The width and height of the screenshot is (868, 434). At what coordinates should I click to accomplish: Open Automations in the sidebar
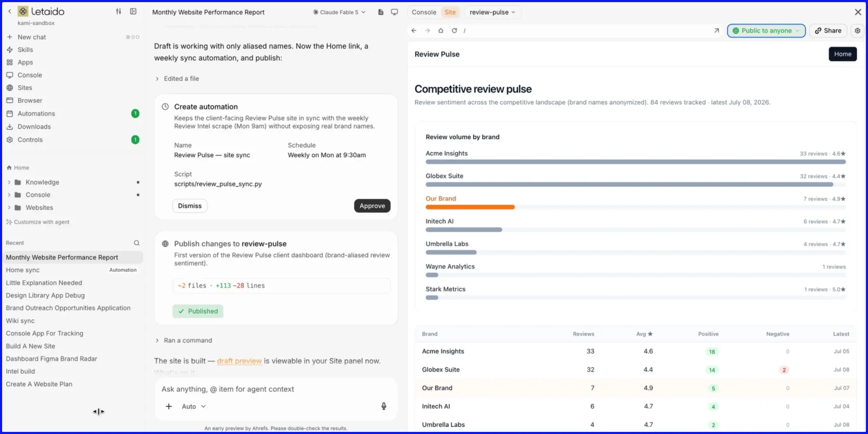coord(36,114)
